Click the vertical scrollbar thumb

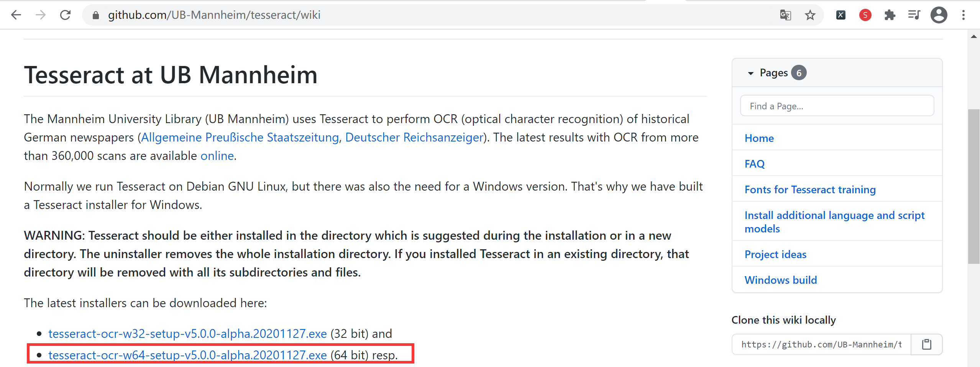973,187
